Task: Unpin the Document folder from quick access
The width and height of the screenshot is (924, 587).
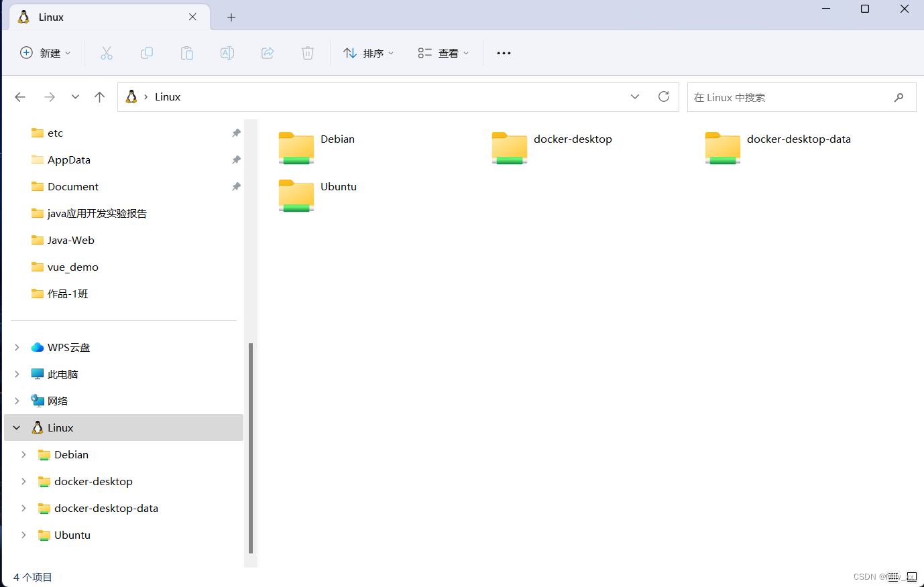Action: pyautogui.click(x=236, y=186)
